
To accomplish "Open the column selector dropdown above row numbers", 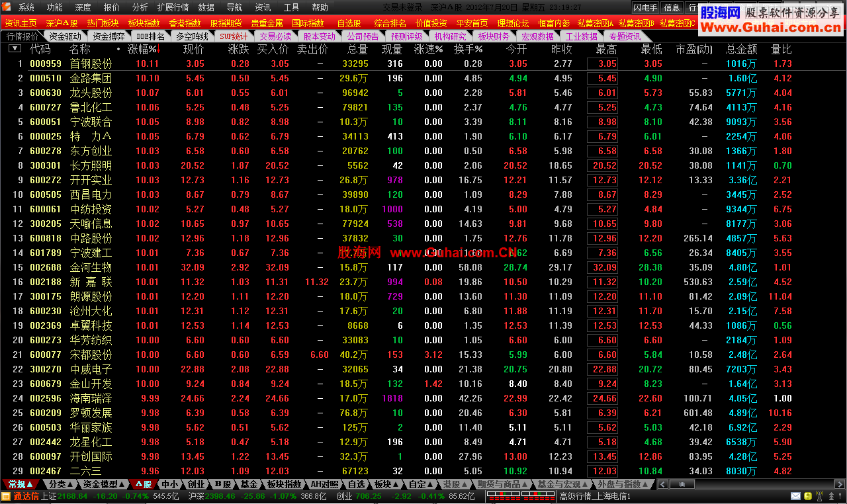I will (14, 49).
